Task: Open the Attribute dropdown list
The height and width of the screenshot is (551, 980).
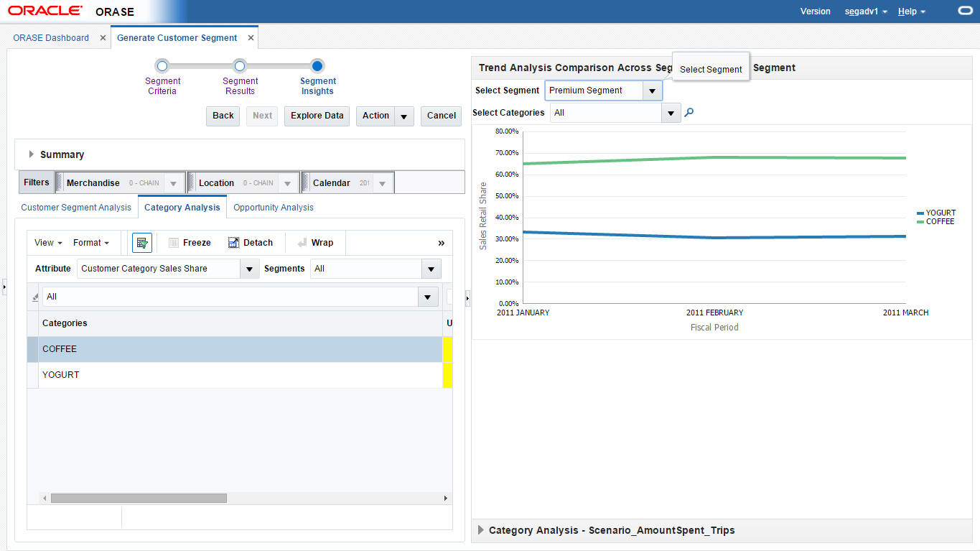Action: [x=249, y=269]
